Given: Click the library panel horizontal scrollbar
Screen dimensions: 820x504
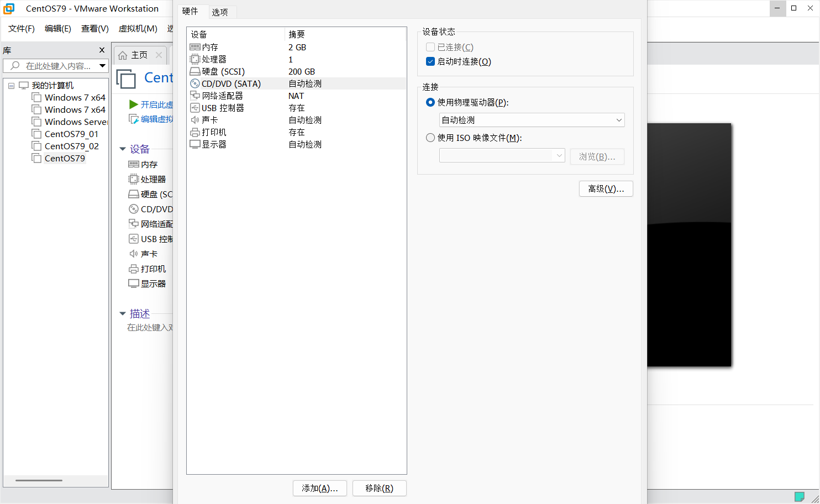Looking at the screenshot, I should click(x=39, y=480).
